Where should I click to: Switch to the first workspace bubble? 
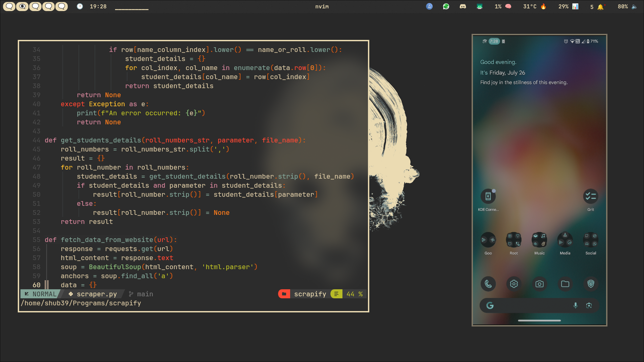tap(9, 6)
